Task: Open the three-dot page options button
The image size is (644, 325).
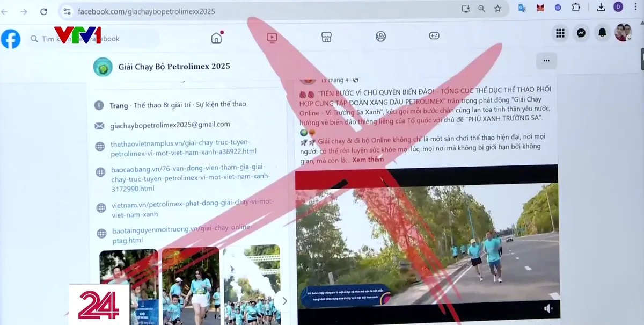Action: click(546, 61)
